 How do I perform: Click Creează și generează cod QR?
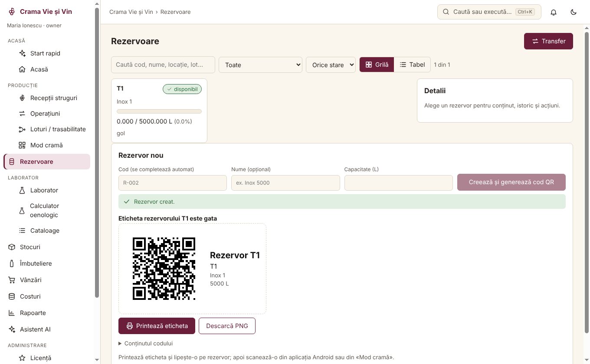[511, 182]
